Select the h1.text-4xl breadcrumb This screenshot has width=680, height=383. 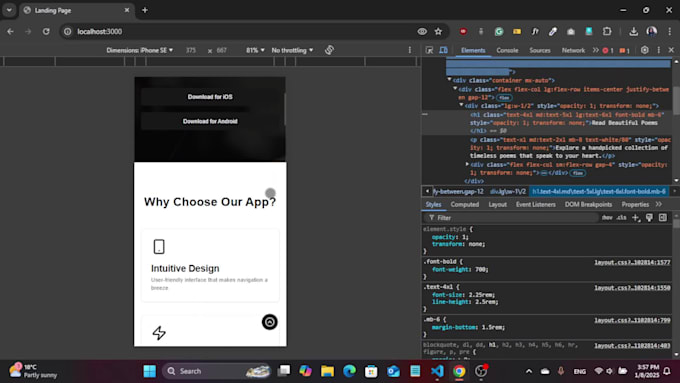pyautogui.click(x=598, y=191)
